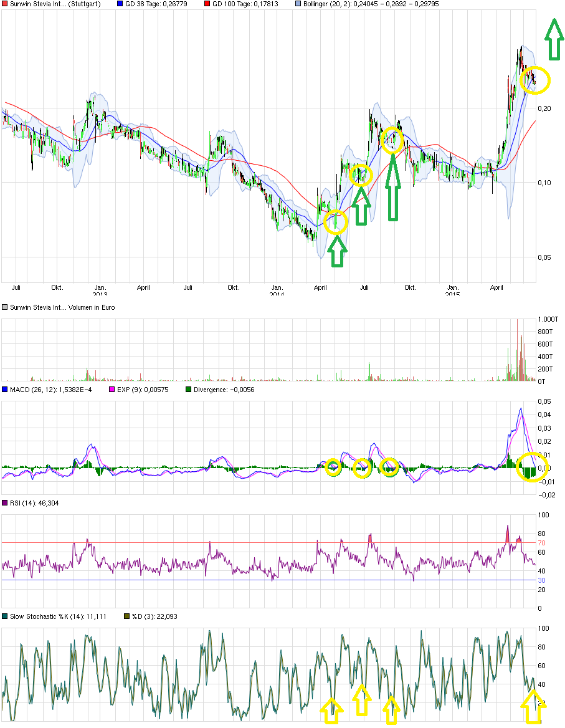The width and height of the screenshot is (565, 728).
Task: Click the blue 30 RSI oversold label
Action: pyautogui.click(x=541, y=580)
